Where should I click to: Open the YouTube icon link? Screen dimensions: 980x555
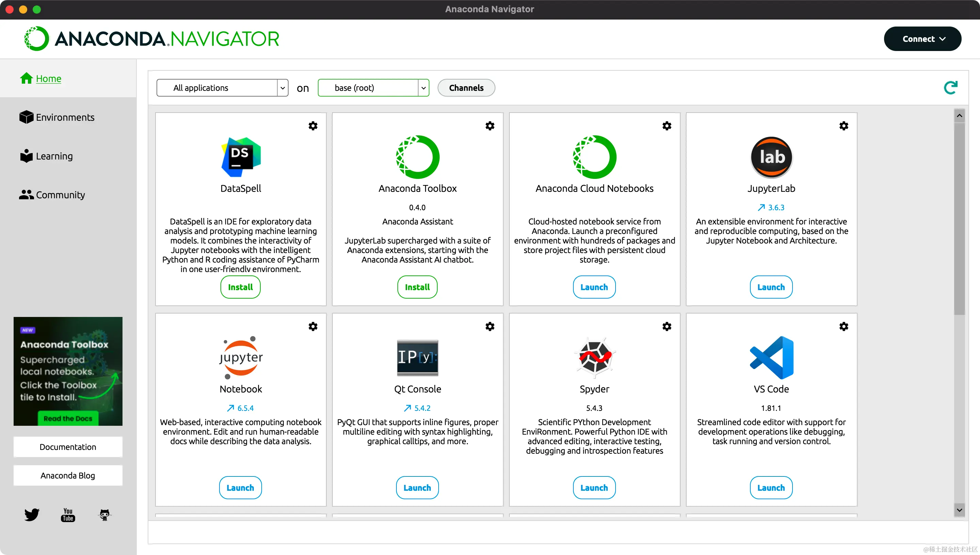point(68,515)
